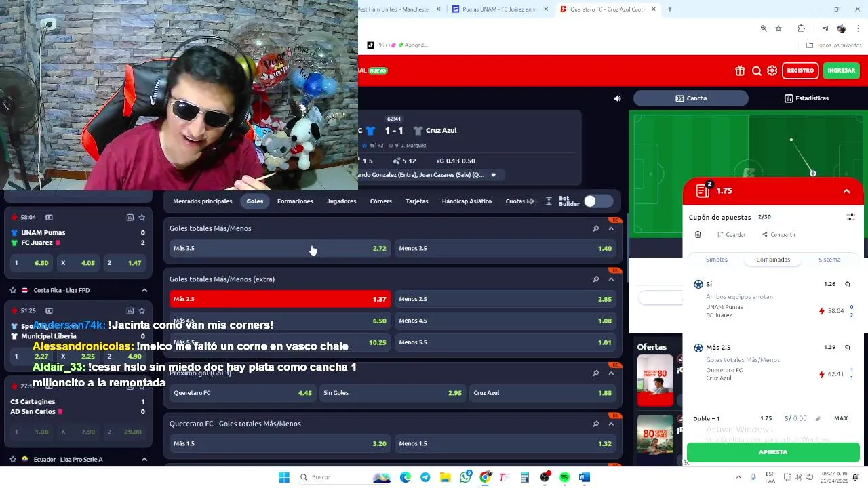The image size is (868, 488).
Task: Edit stake with the pencil icon
Action: [x=818, y=418]
